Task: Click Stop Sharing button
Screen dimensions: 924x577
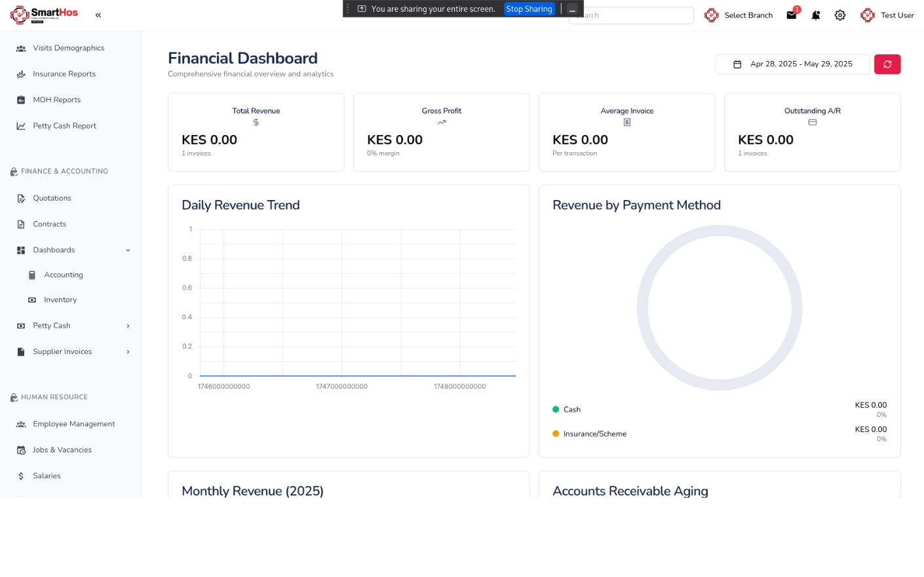Action: coord(529,9)
